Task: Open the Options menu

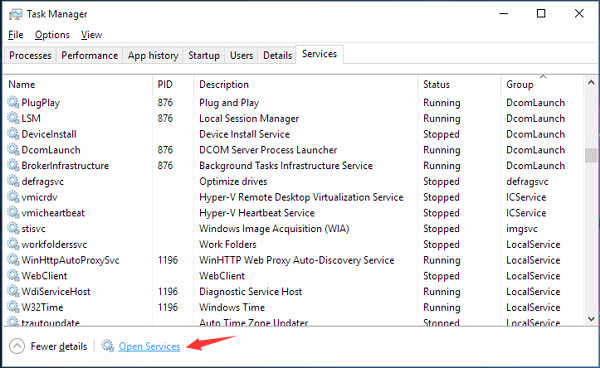Action: coord(52,35)
